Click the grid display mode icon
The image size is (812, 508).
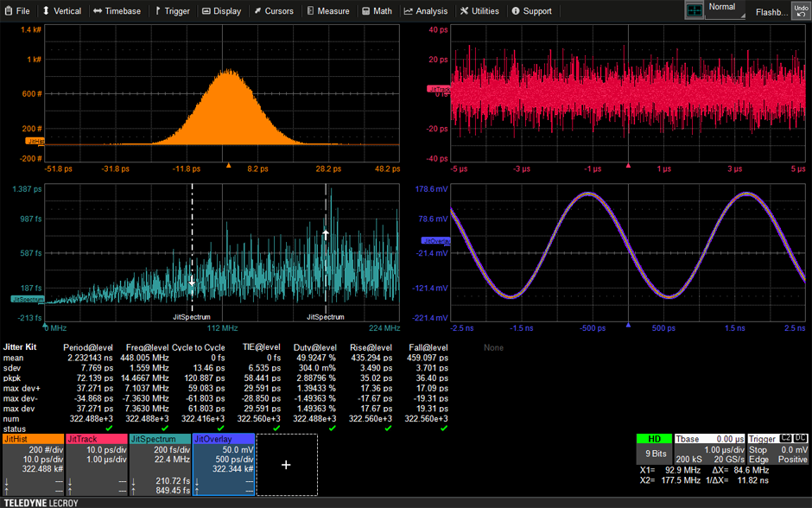(x=694, y=10)
